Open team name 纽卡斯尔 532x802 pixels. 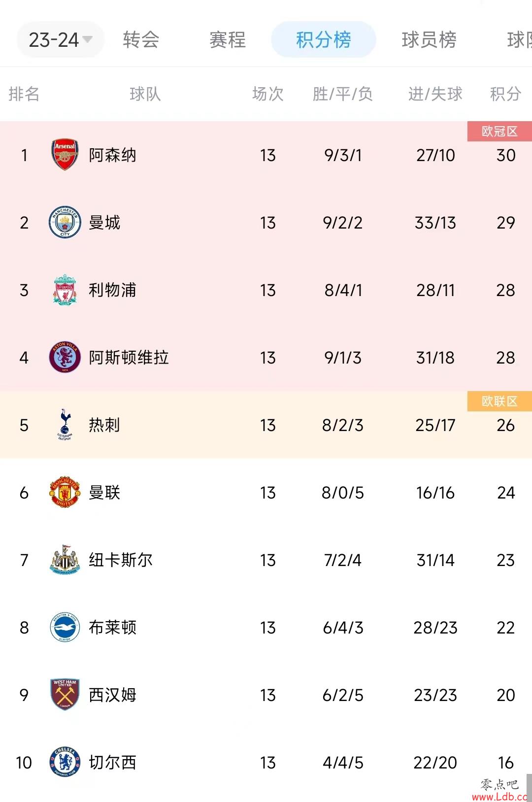[121, 560]
